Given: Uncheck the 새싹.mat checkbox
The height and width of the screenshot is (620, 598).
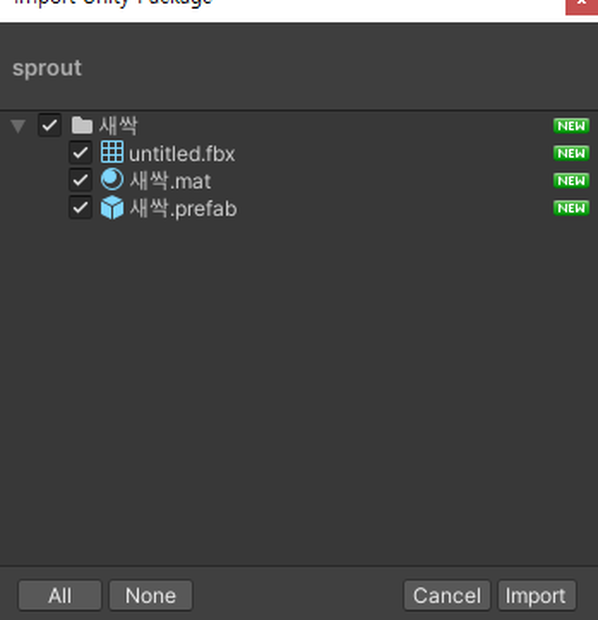Looking at the screenshot, I should click(81, 180).
